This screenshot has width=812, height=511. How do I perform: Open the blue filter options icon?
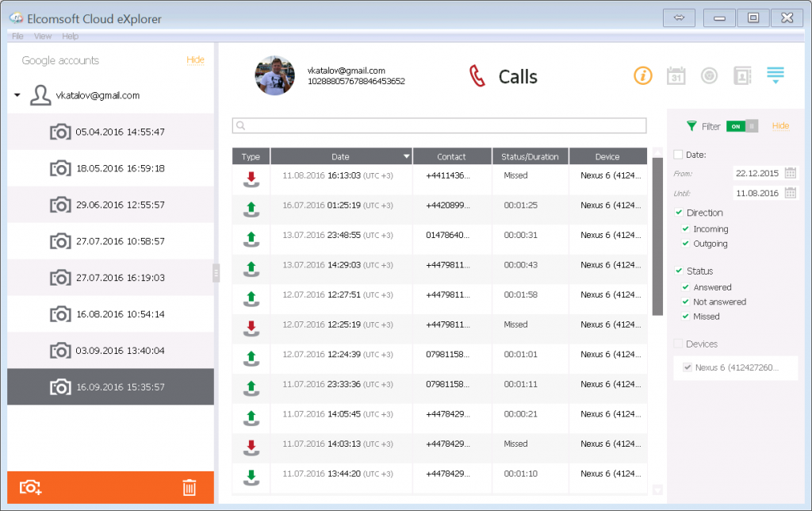tap(775, 74)
